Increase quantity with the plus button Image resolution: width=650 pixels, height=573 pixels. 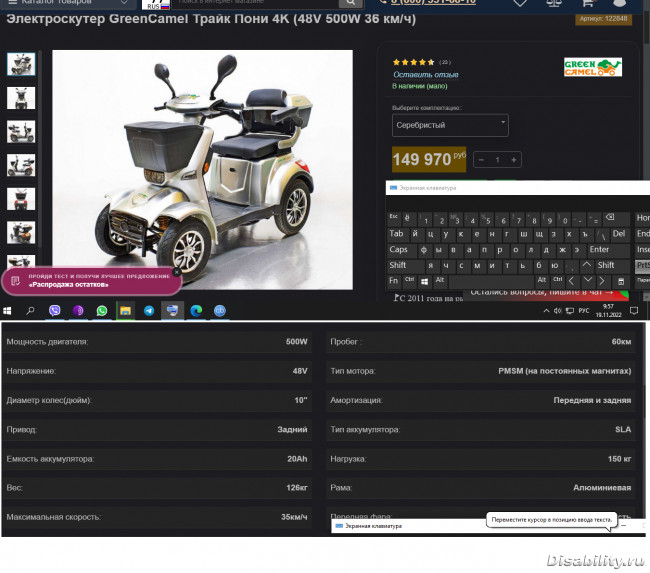tap(514, 160)
